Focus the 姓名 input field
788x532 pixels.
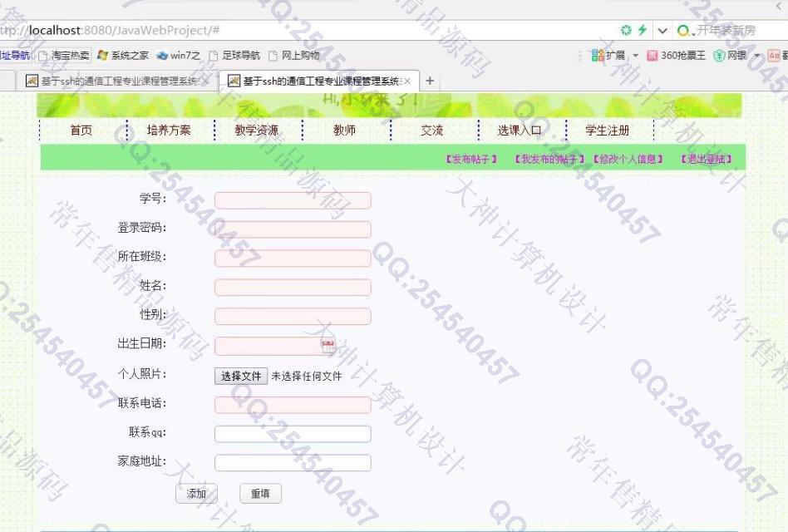(x=293, y=288)
